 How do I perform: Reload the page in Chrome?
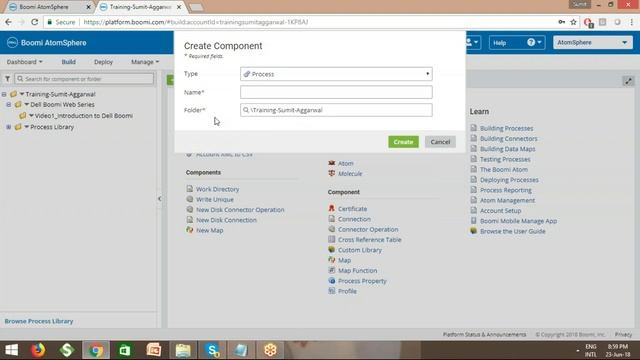tap(35, 22)
